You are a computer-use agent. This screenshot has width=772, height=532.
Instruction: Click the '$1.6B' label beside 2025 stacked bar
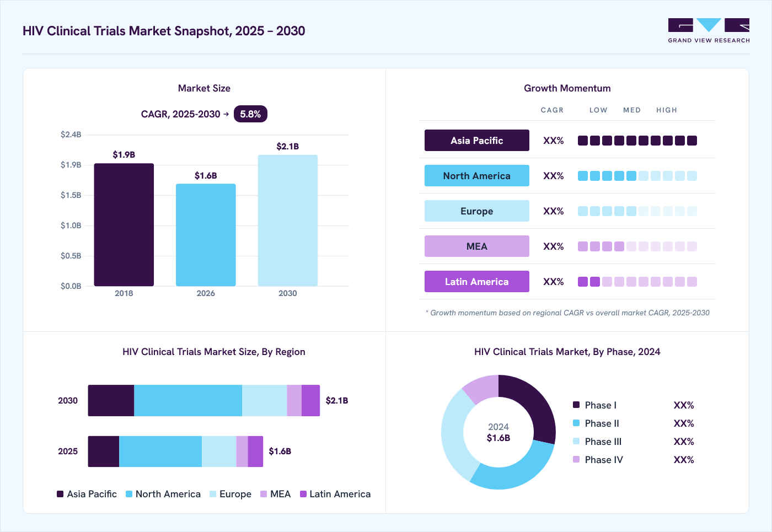point(280,452)
